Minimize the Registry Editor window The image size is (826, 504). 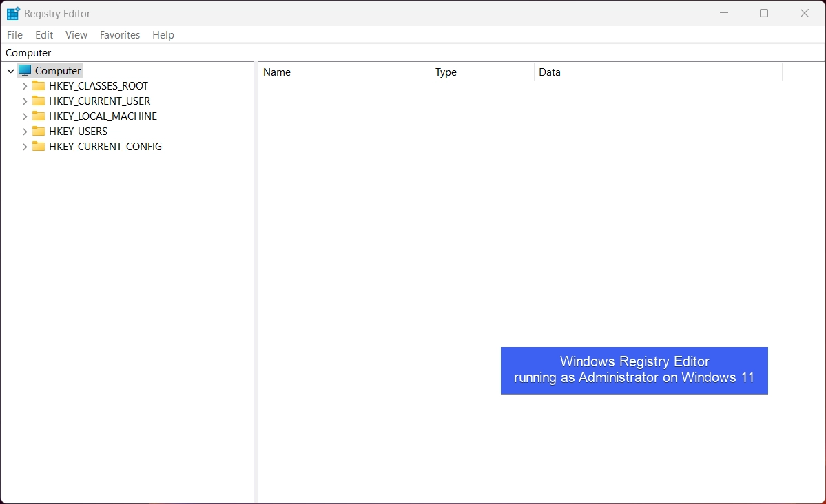pyautogui.click(x=724, y=13)
